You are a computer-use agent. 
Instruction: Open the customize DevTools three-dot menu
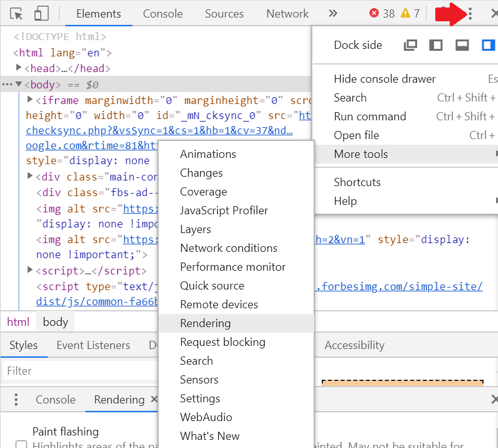pyautogui.click(x=470, y=14)
